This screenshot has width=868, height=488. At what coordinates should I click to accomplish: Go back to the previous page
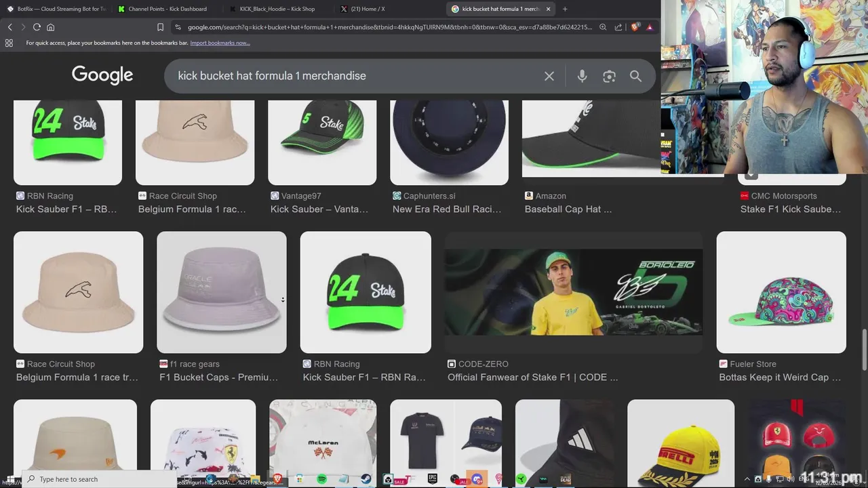click(x=9, y=27)
